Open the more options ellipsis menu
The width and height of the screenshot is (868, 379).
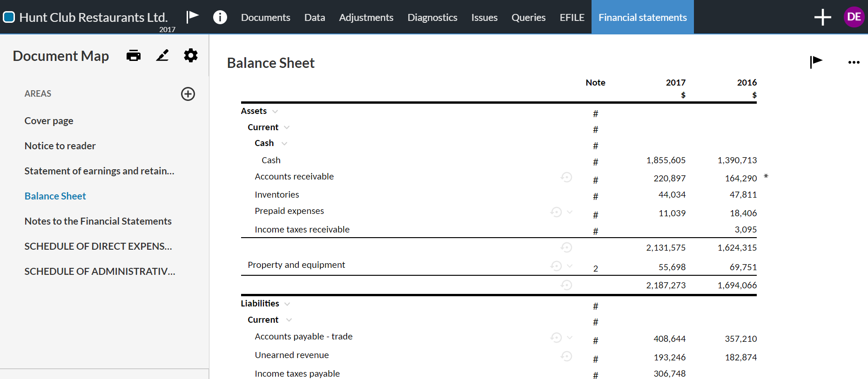(x=854, y=62)
